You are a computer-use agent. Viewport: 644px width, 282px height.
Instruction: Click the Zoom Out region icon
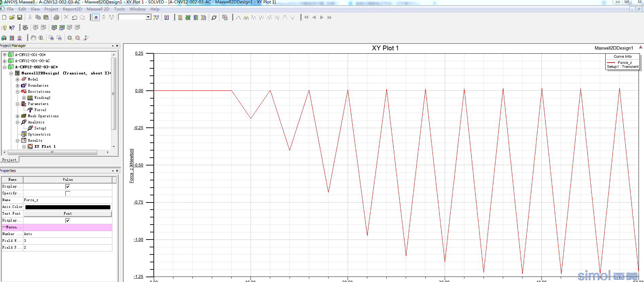(59, 38)
